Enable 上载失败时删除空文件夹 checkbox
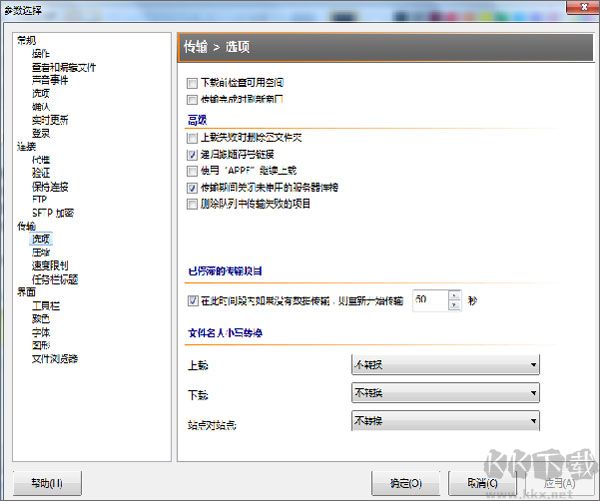Screen dimensions: 600x501 (192, 138)
